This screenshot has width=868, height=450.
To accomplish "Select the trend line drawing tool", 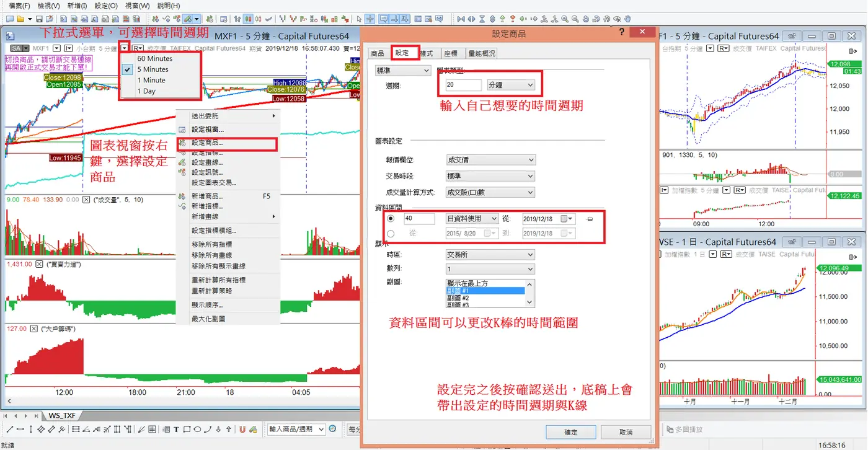I will click(9, 429).
